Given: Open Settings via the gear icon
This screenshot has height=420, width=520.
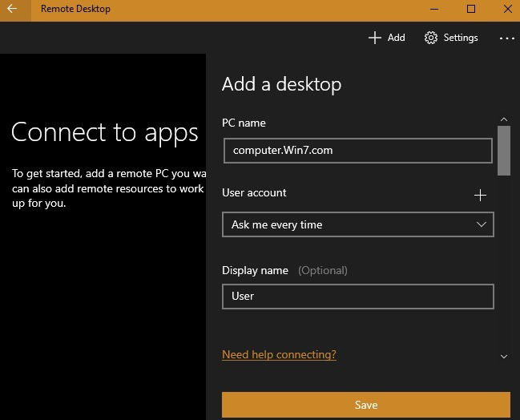Looking at the screenshot, I should click(431, 38).
